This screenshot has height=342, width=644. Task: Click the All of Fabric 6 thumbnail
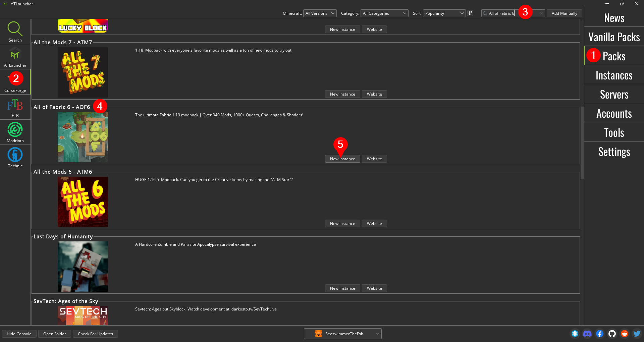pos(83,137)
